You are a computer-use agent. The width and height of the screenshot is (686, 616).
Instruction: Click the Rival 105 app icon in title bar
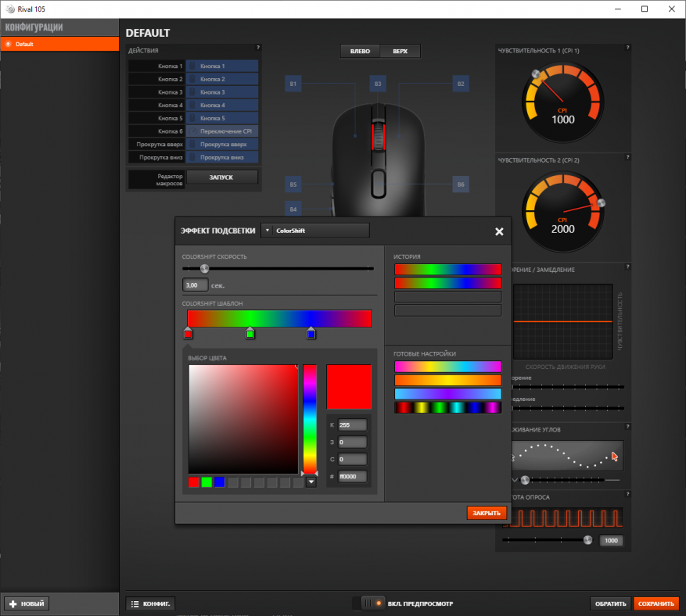coord(9,9)
